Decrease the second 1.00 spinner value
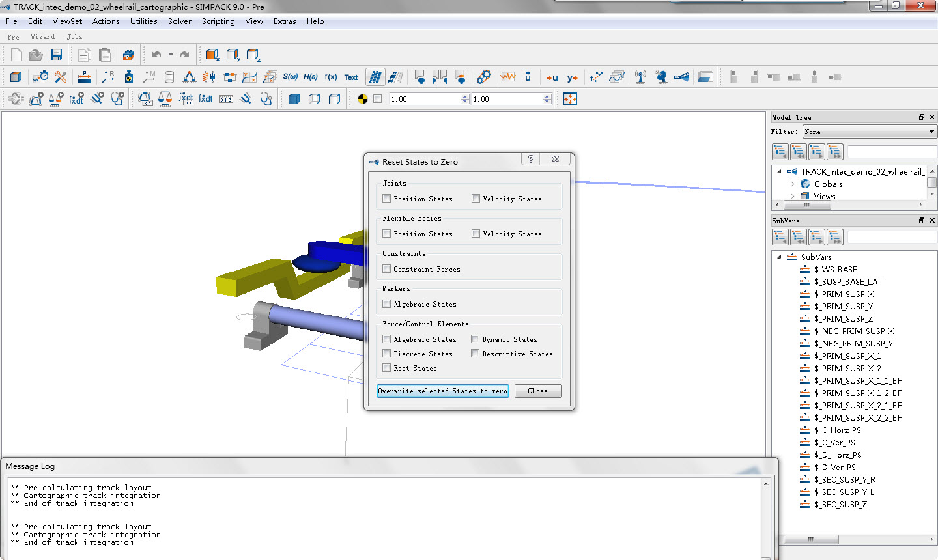This screenshot has height=560, width=938. point(547,102)
